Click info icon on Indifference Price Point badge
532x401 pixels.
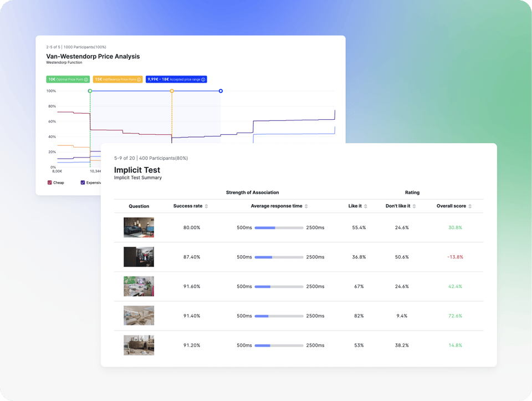coord(139,80)
